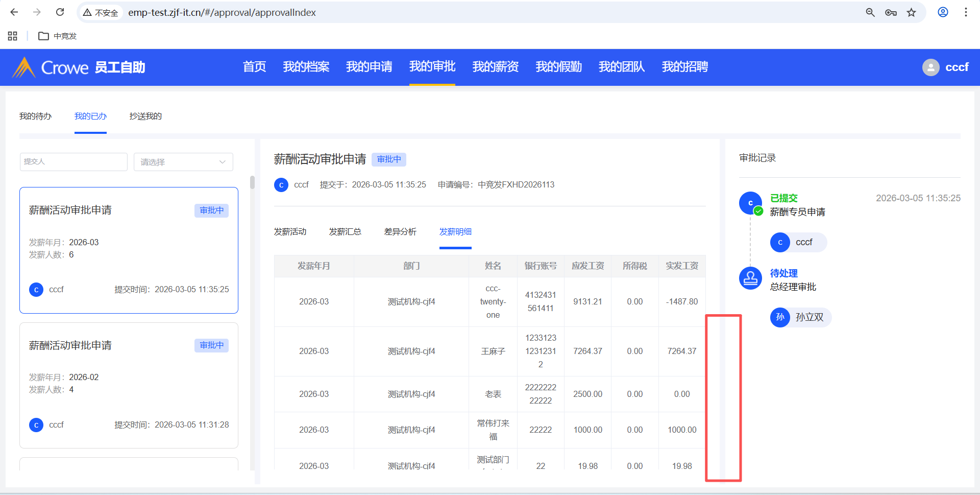Viewport: 980px width, 495px height.
Task: Click the browser reload page icon
Action: (x=60, y=12)
